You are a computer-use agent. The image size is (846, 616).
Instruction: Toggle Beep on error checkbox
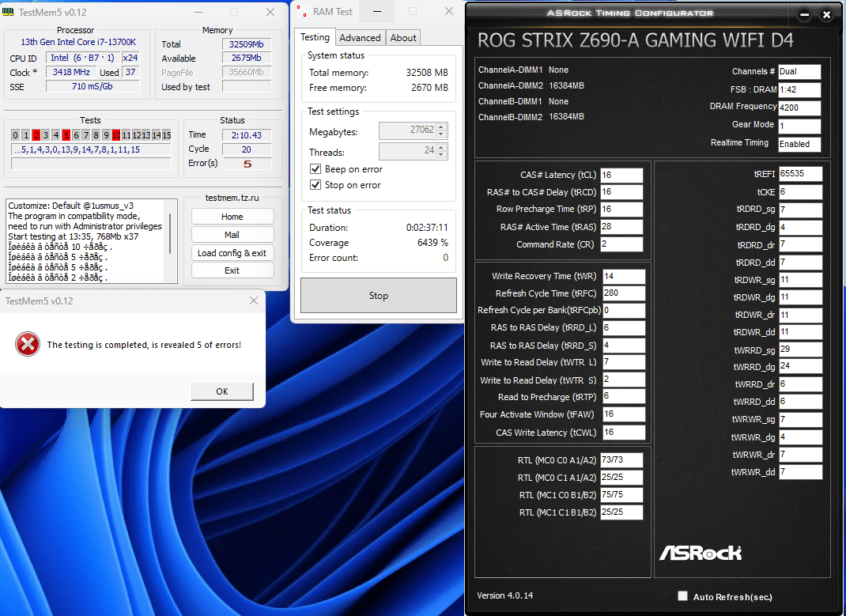315,169
